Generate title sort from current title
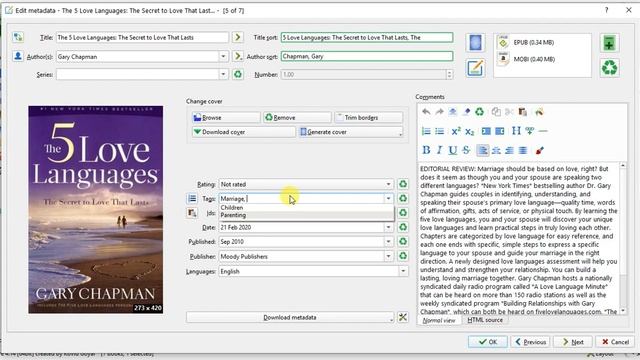640x360 pixels. tap(238, 37)
